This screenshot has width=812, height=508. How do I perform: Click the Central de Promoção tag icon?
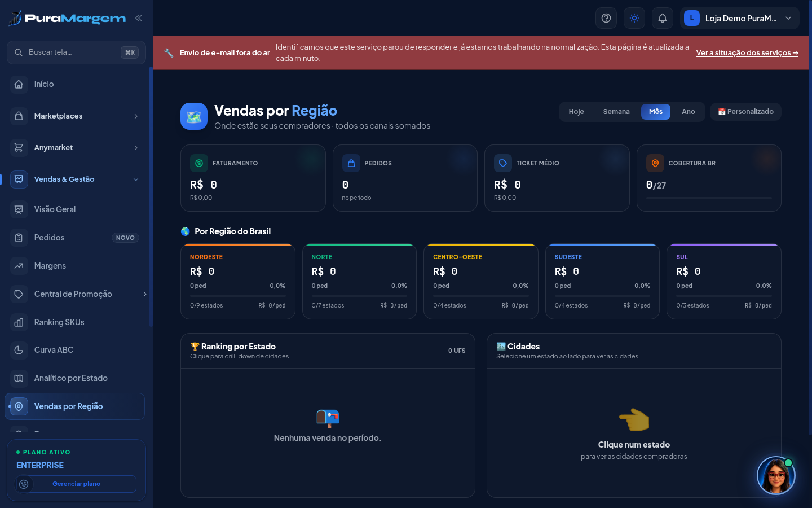click(19, 294)
